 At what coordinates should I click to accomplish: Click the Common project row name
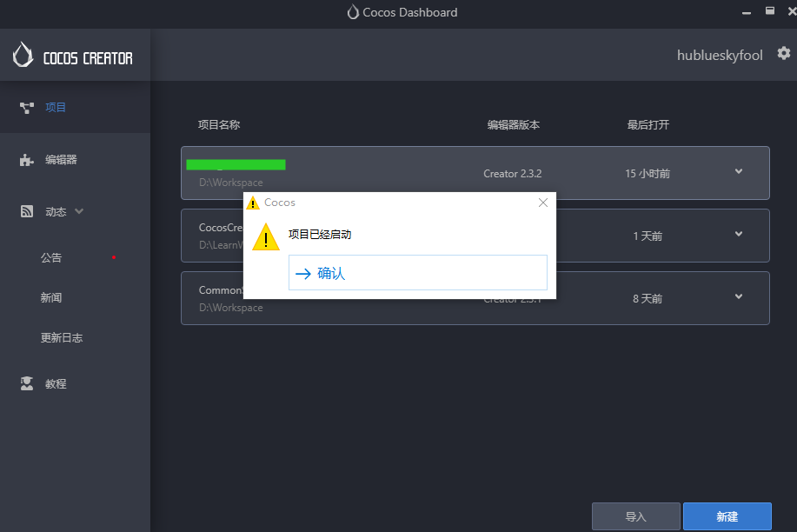(x=221, y=289)
